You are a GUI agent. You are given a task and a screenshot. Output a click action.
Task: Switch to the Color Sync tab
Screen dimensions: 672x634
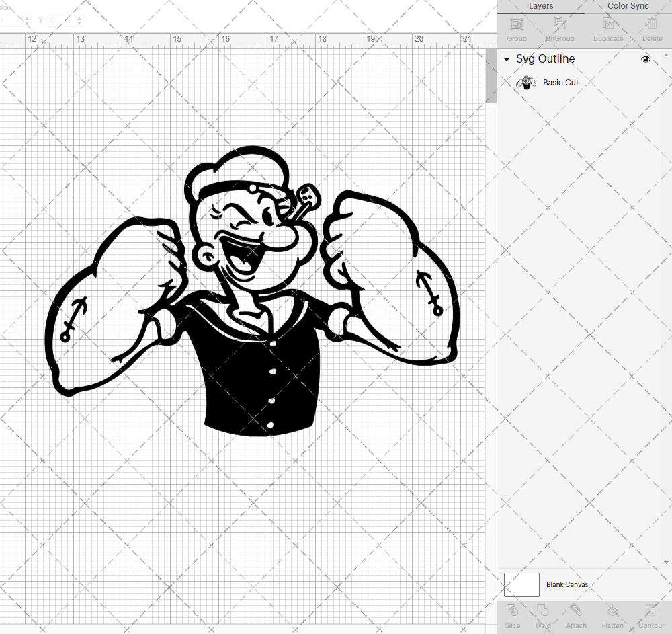tap(628, 6)
